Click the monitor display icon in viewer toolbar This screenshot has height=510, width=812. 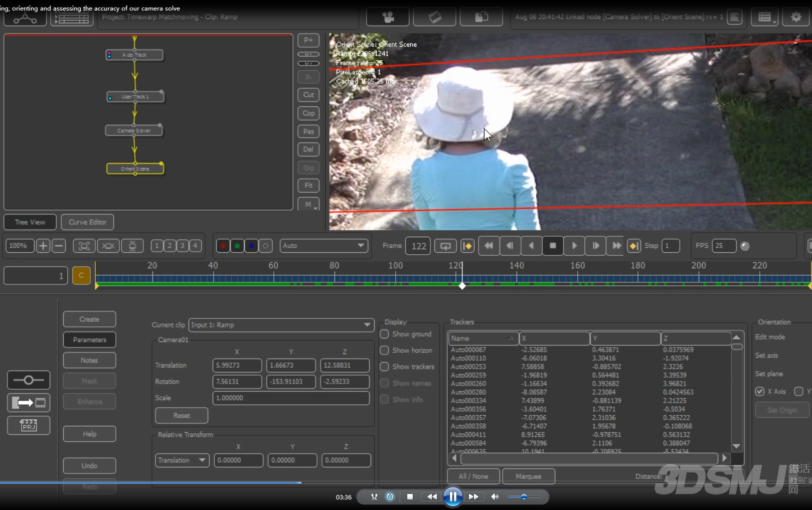(132, 246)
